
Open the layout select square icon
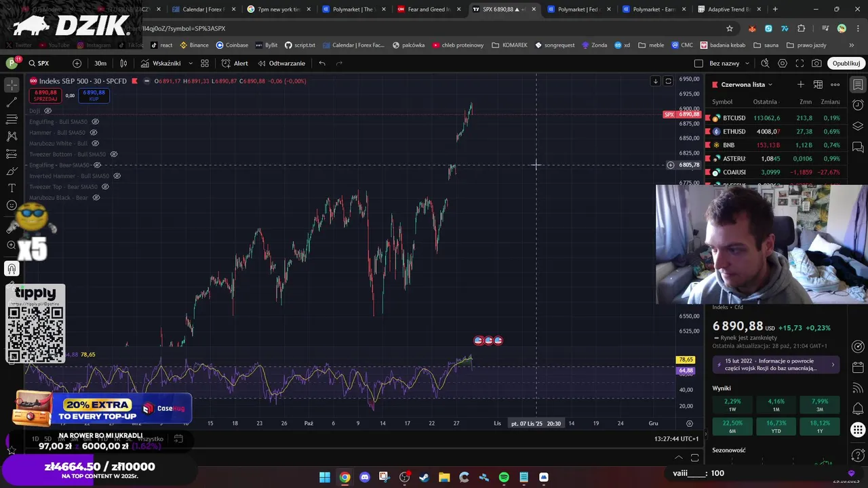pos(698,63)
